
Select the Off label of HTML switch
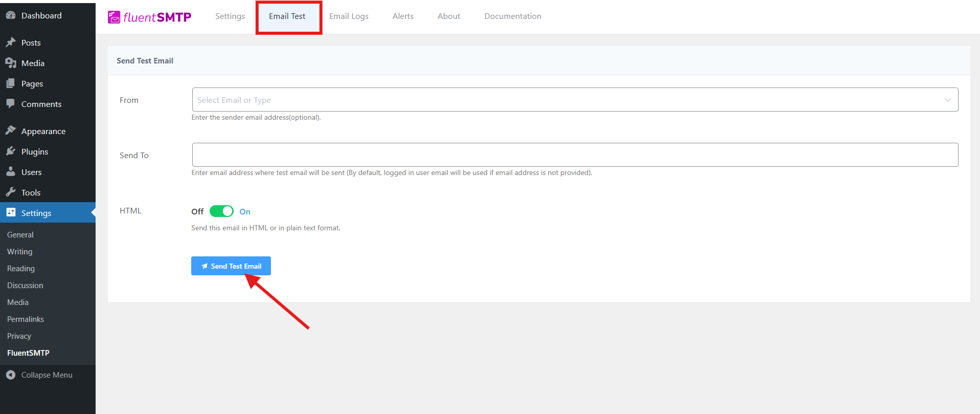(x=197, y=211)
